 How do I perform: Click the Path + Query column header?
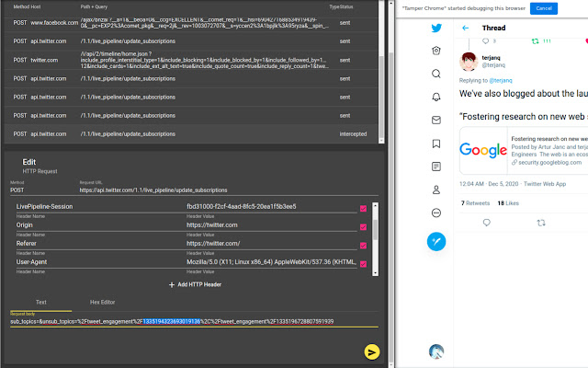94,6
